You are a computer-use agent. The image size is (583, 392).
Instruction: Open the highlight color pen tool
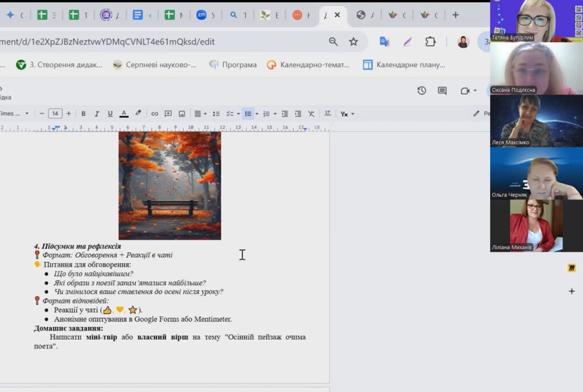pos(138,113)
